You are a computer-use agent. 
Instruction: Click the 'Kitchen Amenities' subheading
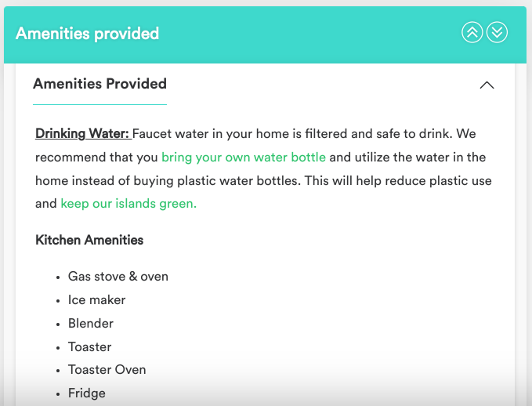coord(89,240)
